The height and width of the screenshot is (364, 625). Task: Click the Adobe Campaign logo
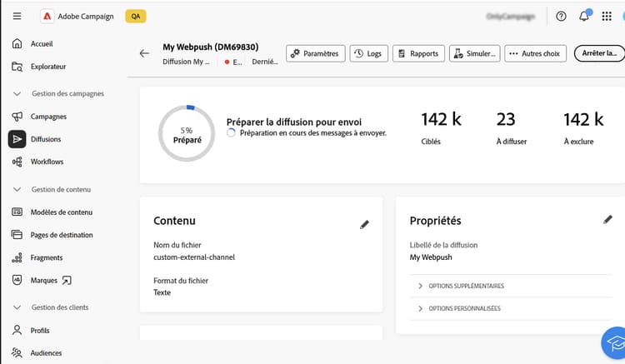tap(47, 17)
